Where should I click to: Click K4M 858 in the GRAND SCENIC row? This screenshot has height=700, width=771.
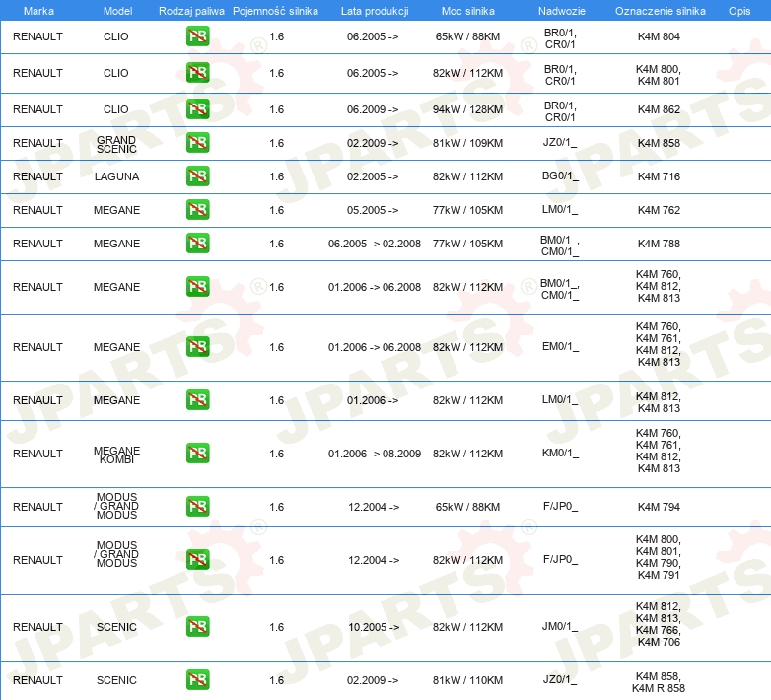coord(659,143)
